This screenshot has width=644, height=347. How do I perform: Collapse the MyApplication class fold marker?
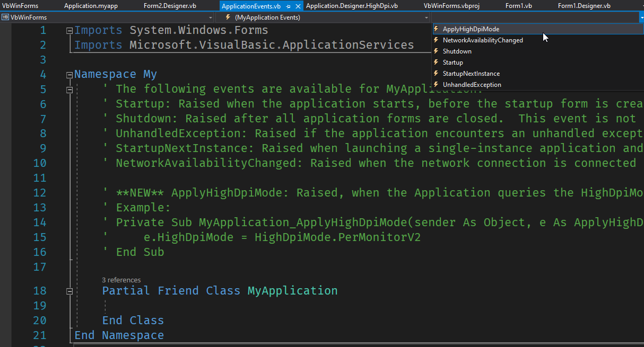69,291
